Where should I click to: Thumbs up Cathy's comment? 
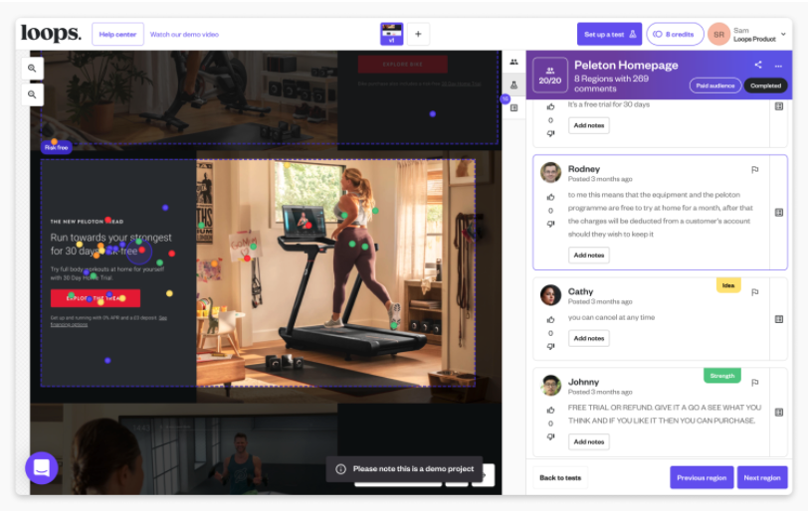pos(550,320)
